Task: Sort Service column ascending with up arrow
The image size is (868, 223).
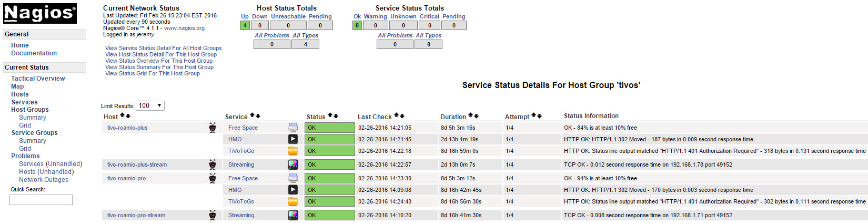Action: point(252,115)
